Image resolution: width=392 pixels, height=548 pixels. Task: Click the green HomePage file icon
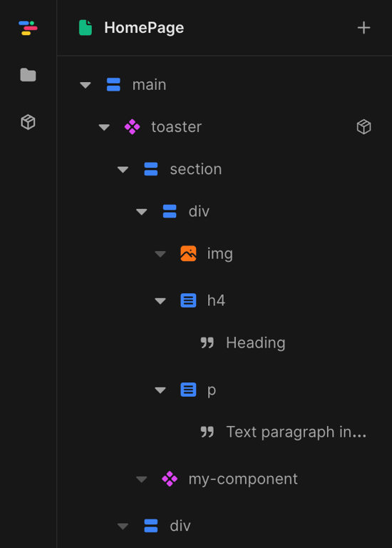tap(86, 28)
